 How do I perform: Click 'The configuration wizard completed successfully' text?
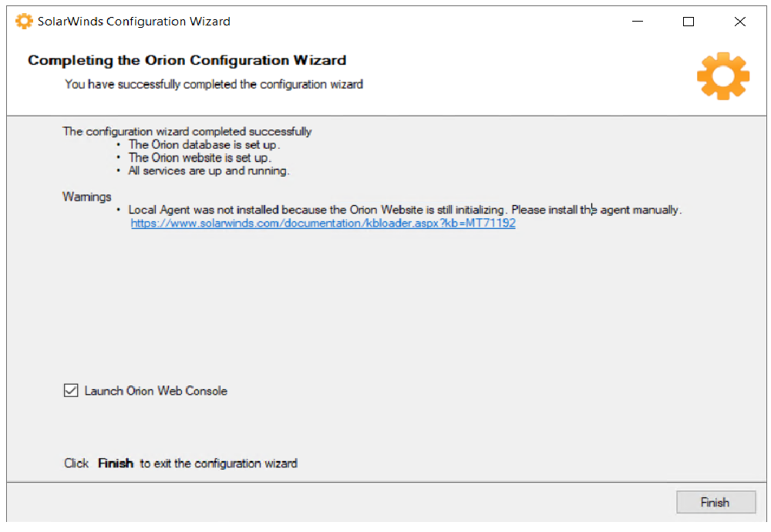point(187,132)
